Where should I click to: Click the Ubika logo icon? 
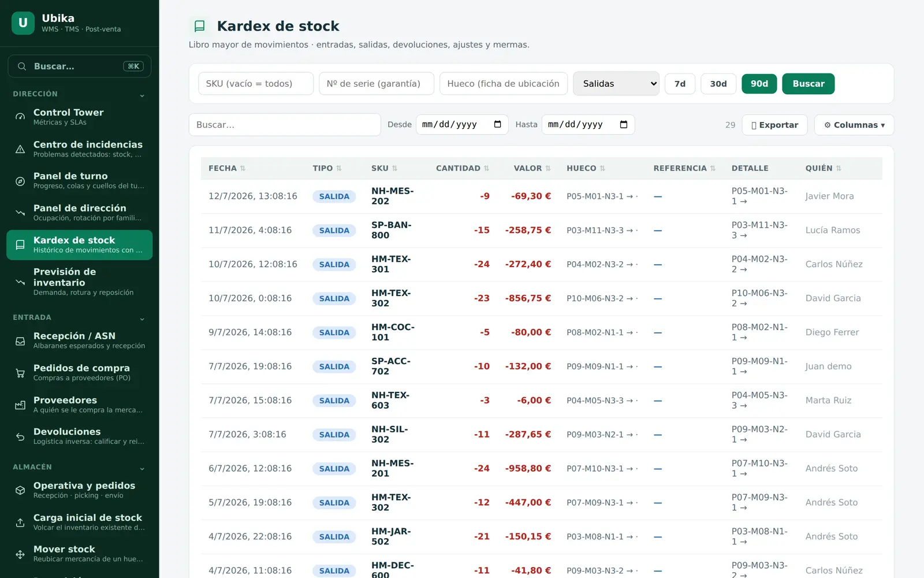[x=23, y=23]
